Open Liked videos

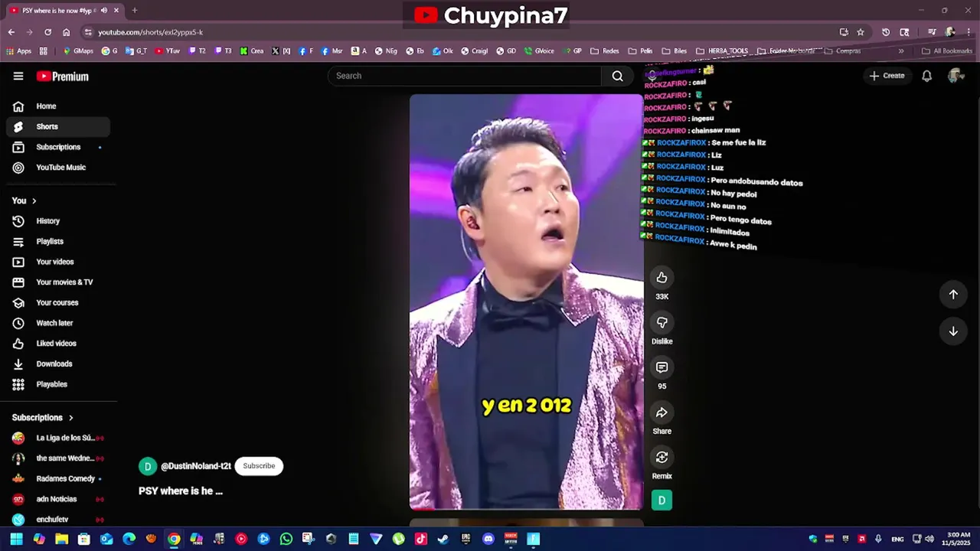pos(58,344)
